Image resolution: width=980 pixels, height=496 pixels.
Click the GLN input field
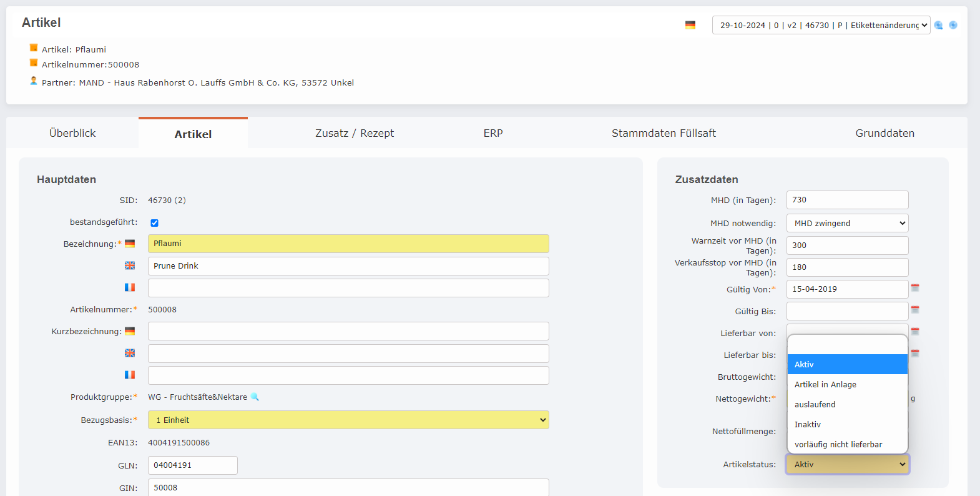pos(192,465)
